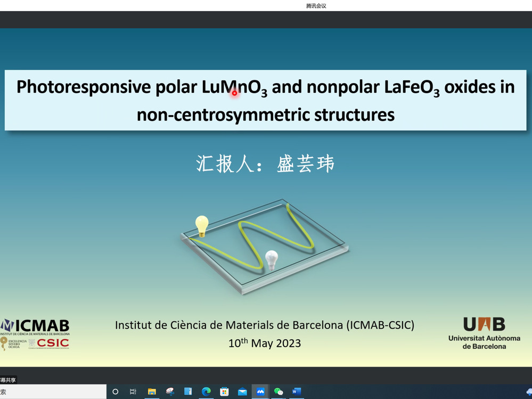The image size is (532, 399).
Task: Open WeChat from the taskbar
Action: (x=279, y=392)
